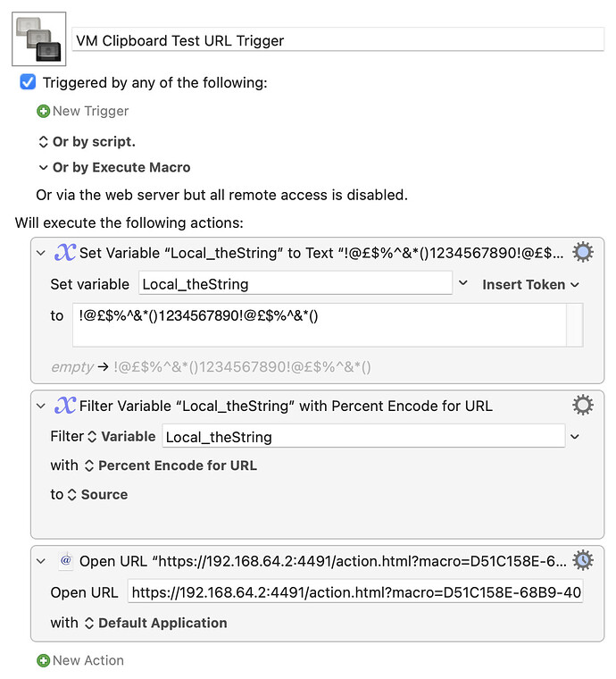The height and width of the screenshot is (679, 616).
Task: Add a New Trigger
Action: click(90, 112)
